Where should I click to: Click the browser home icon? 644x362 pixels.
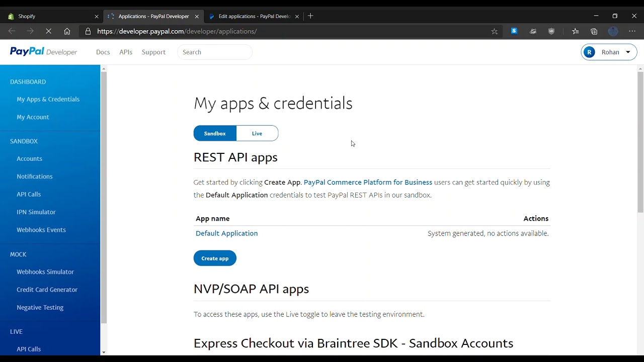67,31
